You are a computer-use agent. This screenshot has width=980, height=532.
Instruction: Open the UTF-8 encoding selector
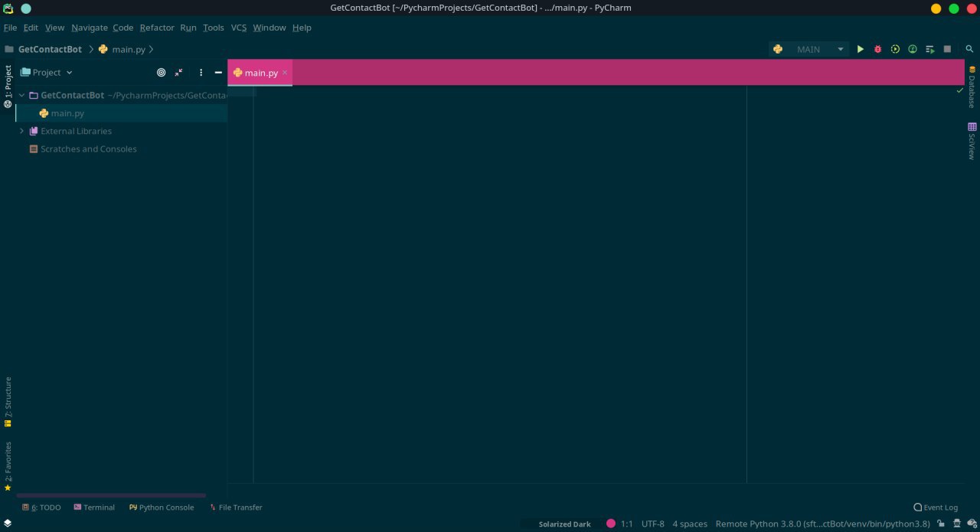[x=653, y=524]
